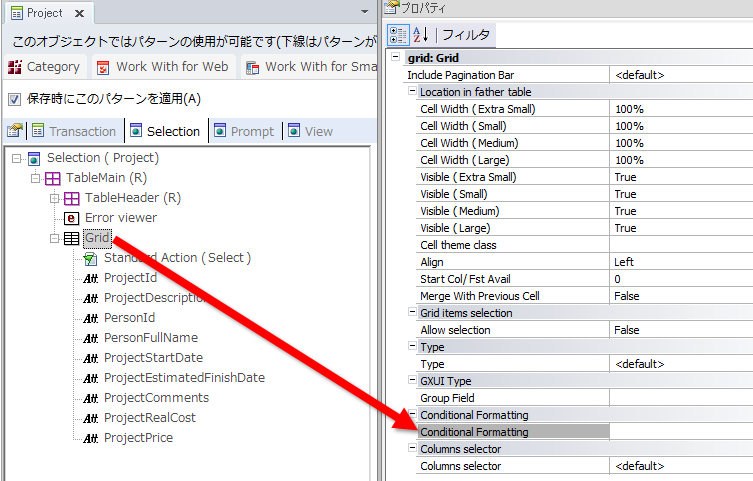Click the ProjectId attribute icon

(90, 278)
